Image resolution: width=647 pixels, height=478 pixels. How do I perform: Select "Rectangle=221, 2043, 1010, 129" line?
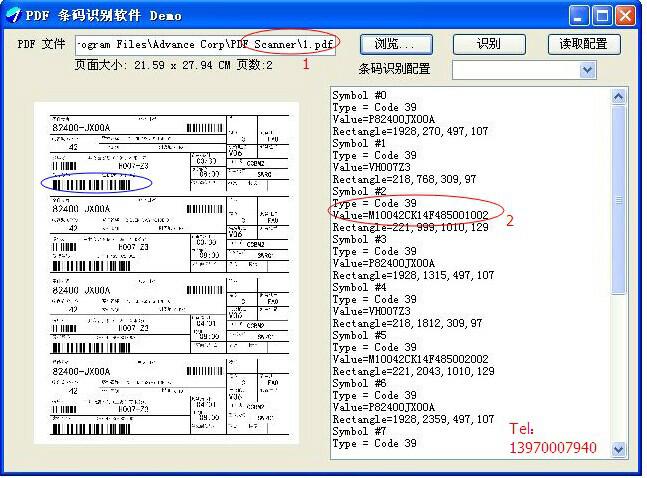413,371
